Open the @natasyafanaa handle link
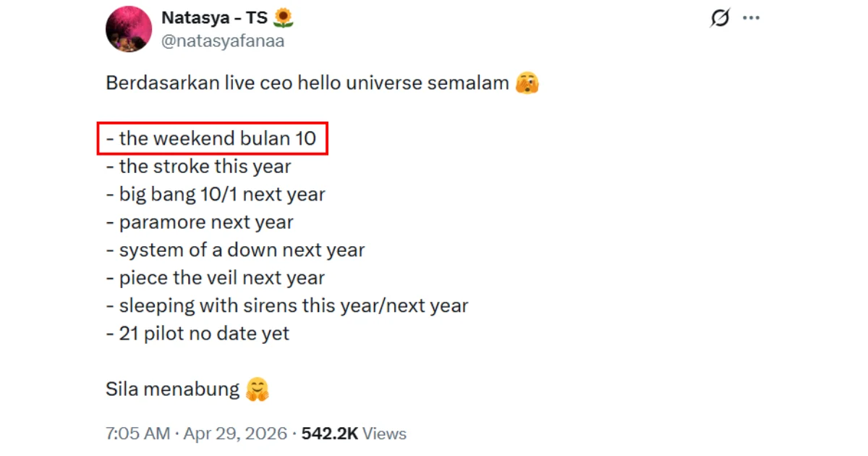868x456 pixels. pos(223,41)
